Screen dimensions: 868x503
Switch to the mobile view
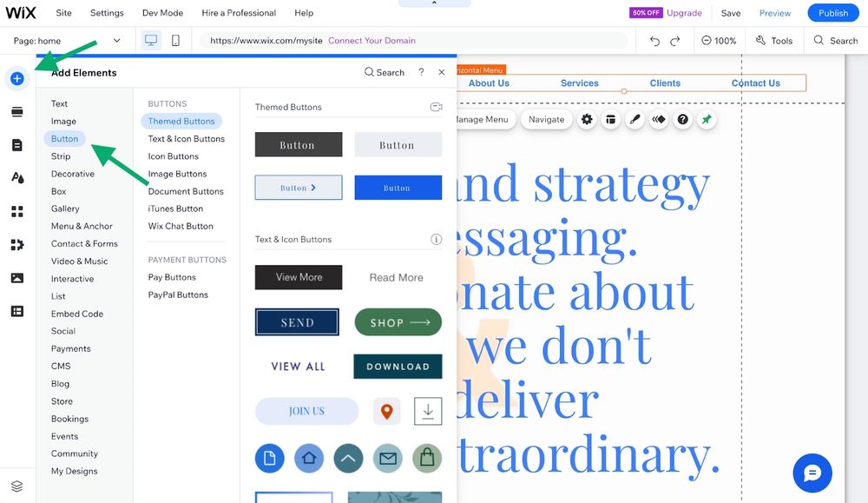coord(175,41)
